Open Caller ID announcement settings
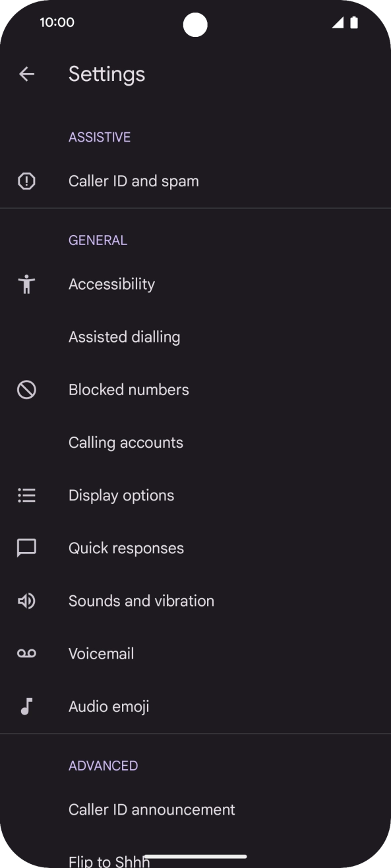 [152, 809]
